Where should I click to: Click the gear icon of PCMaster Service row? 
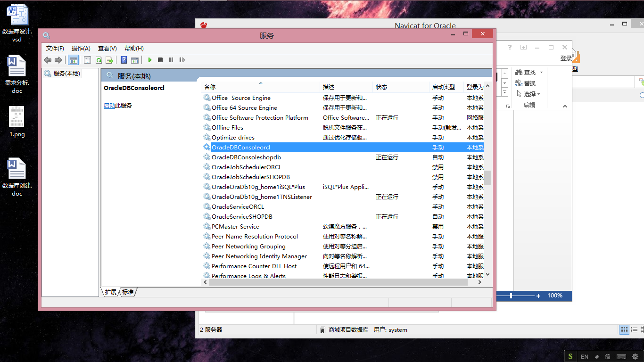click(207, 226)
